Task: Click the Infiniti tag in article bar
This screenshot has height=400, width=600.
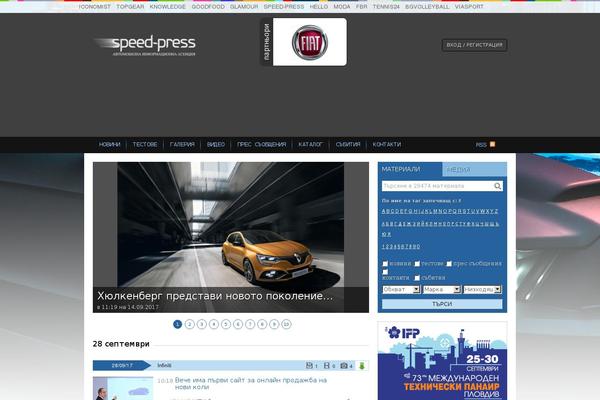Action: [164, 366]
